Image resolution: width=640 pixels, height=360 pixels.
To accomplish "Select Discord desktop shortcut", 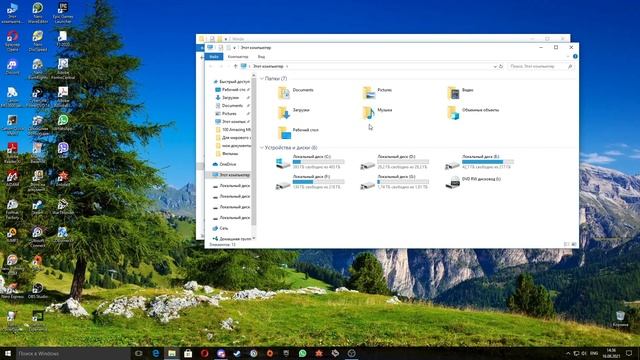I will 12,67.
